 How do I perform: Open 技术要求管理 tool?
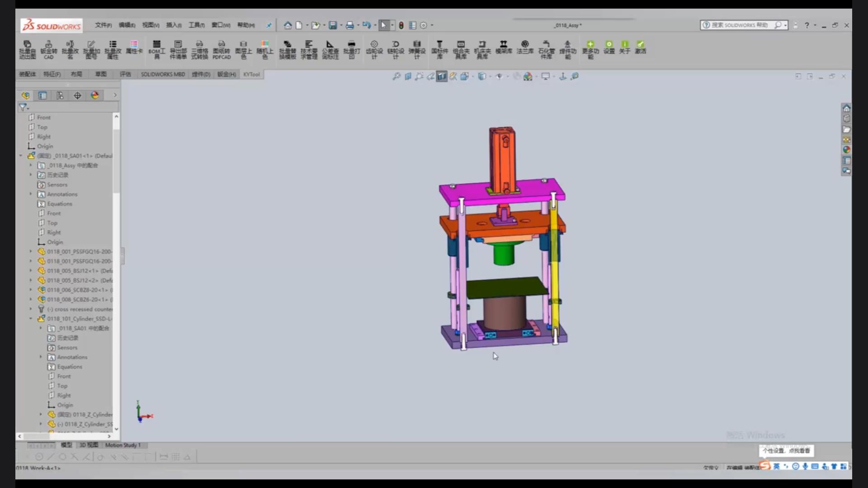coord(309,49)
